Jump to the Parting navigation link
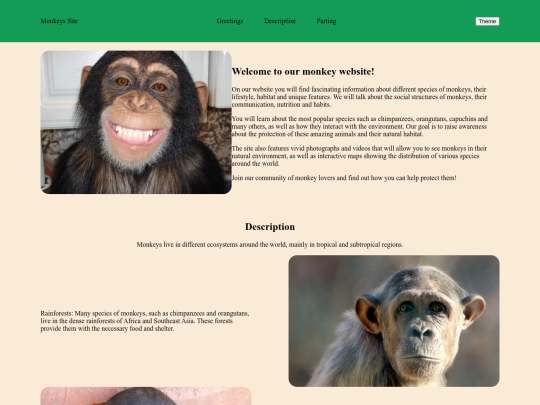Image resolution: width=540 pixels, height=405 pixels. [x=326, y=21]
